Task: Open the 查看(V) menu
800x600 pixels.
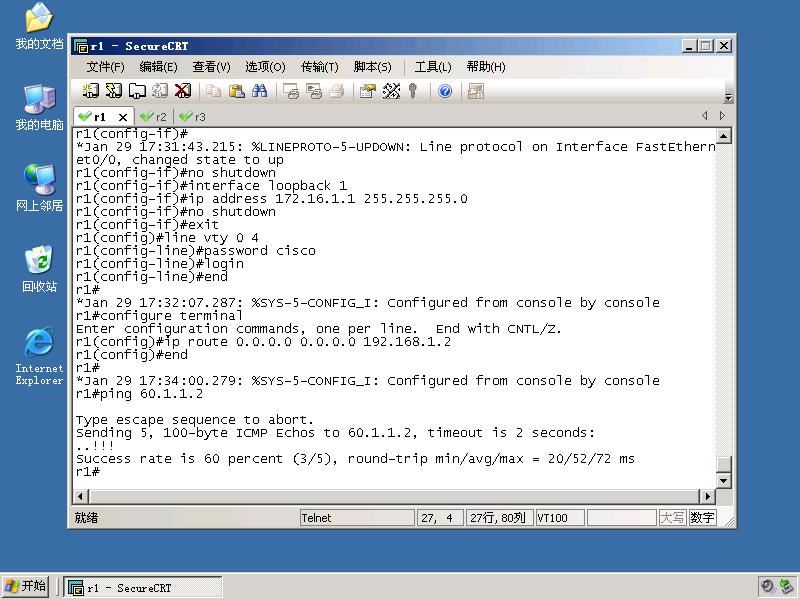Action: point(211,67)
